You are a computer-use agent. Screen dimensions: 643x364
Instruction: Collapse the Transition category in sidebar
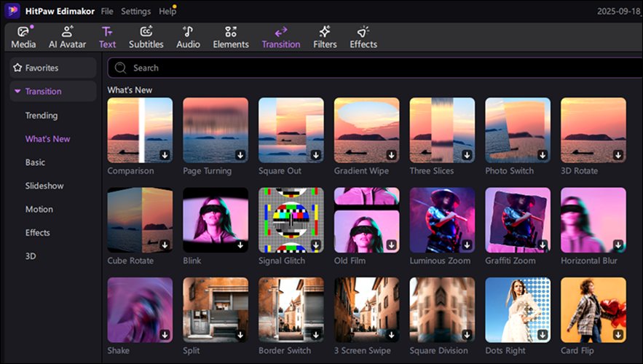[17, 92]
